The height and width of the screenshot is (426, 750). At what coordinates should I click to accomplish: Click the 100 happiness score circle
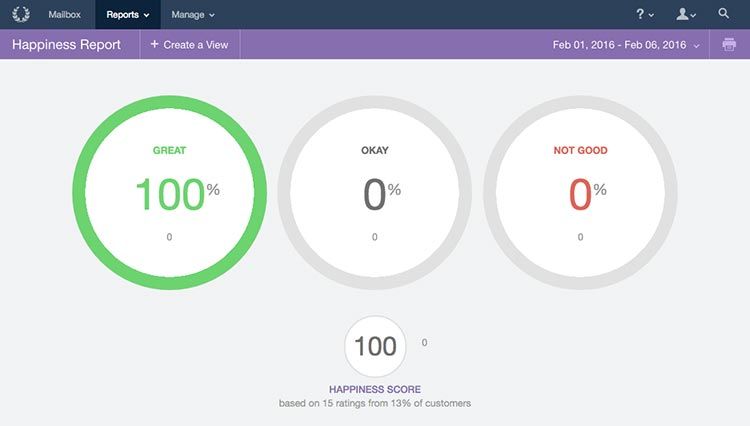(x=375, y=346)
